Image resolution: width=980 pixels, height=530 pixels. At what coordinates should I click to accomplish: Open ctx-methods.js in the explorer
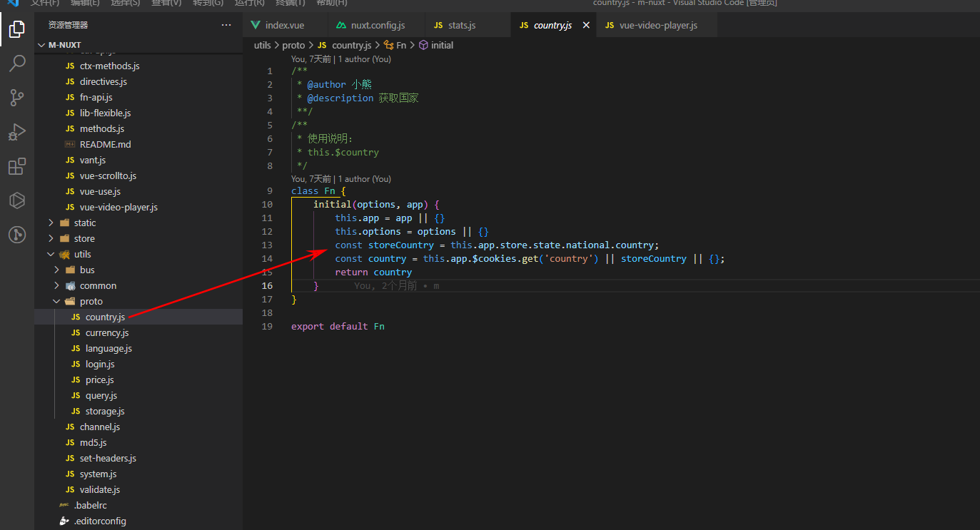tap(109, 66)
